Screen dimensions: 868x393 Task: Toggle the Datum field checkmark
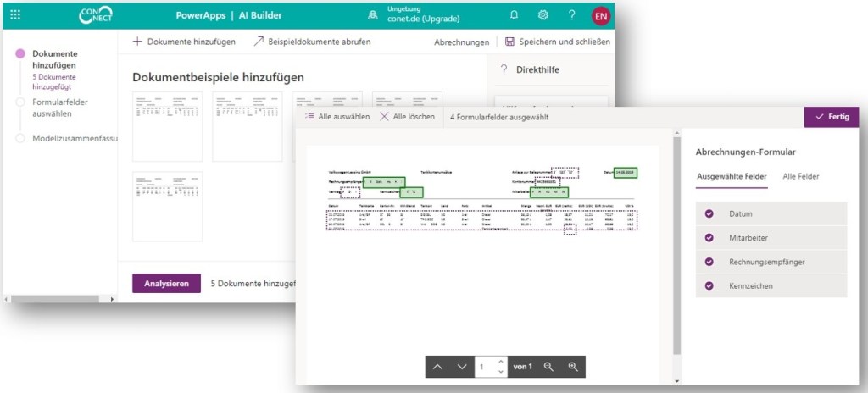click(x=709, y=214)
